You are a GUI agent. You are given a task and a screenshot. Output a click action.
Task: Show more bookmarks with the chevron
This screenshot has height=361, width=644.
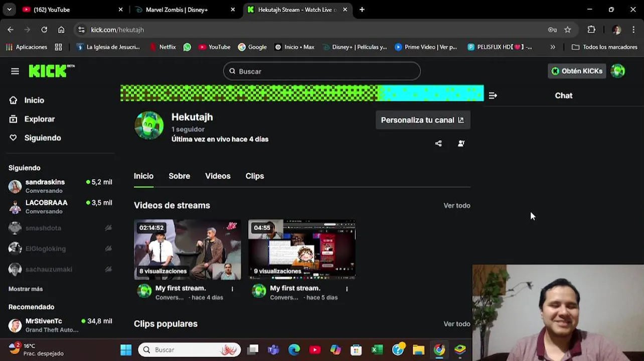coord(553,47)
